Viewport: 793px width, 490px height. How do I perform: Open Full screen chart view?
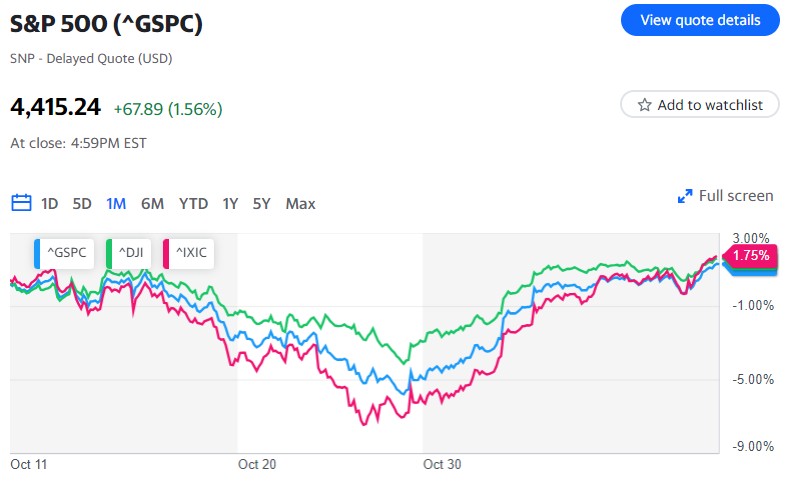pos(736,196)
